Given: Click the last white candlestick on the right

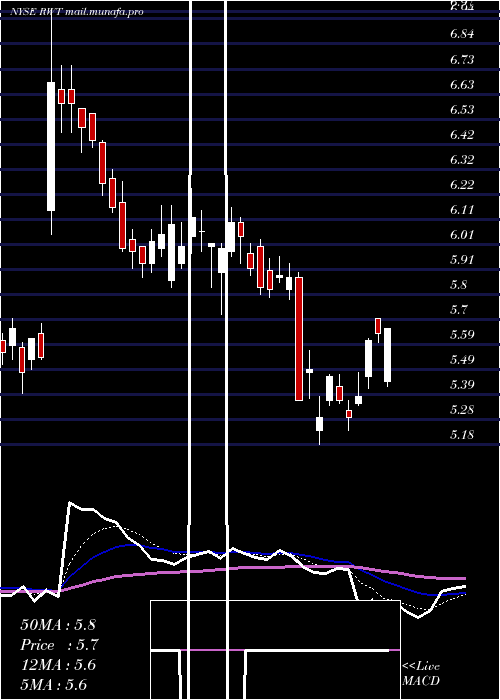Looking at the screenshot, I should point(388,355).
